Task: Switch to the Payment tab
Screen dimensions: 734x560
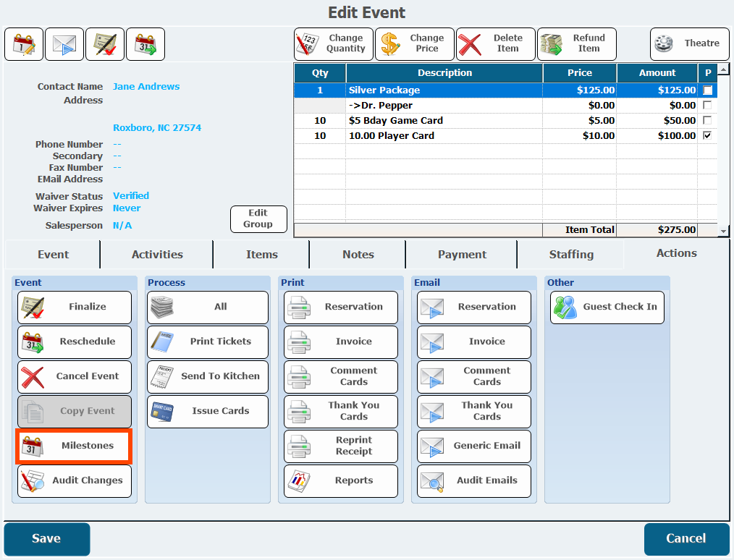Action: pyautogui.click(x=462, y=255)
